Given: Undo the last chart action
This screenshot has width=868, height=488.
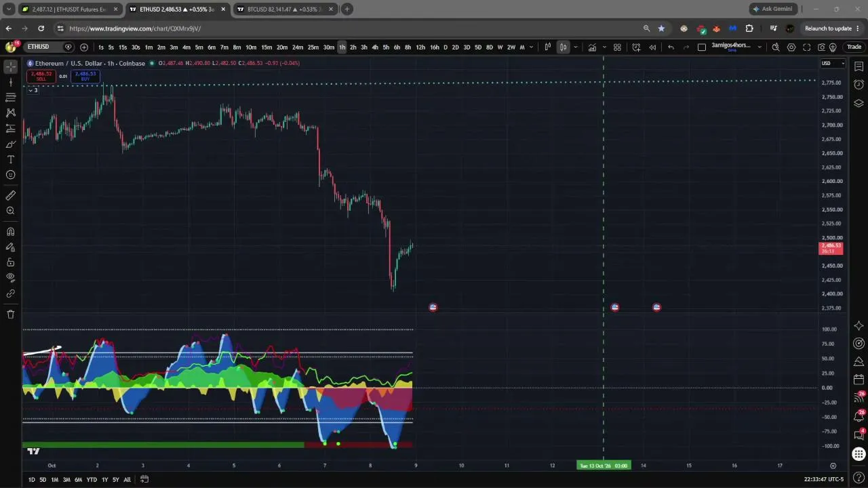Looking at the screenshot, I should [x=671, y=47].
